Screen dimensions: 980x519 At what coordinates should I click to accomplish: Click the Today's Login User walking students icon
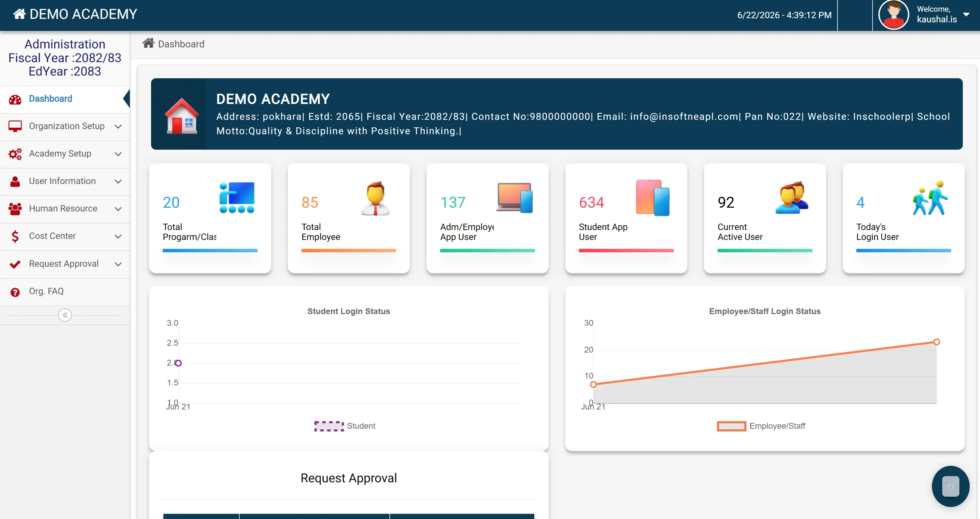[x=930, y=198]
